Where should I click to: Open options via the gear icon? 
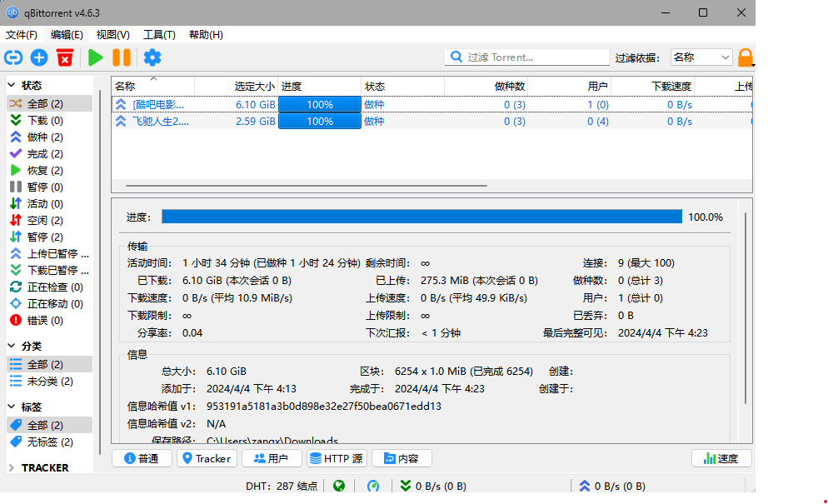point(152,57)
